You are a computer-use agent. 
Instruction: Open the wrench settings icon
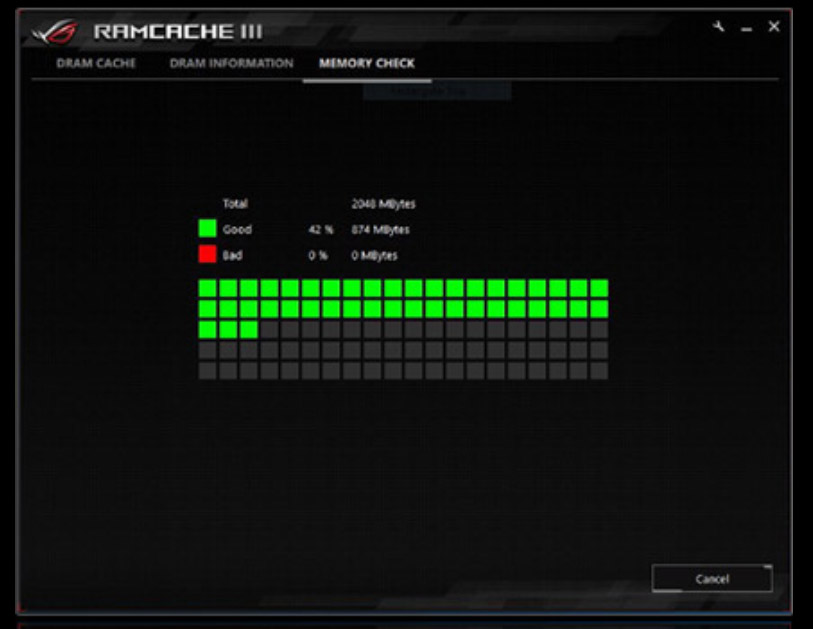pyautogui.click(x=719, y=26)
